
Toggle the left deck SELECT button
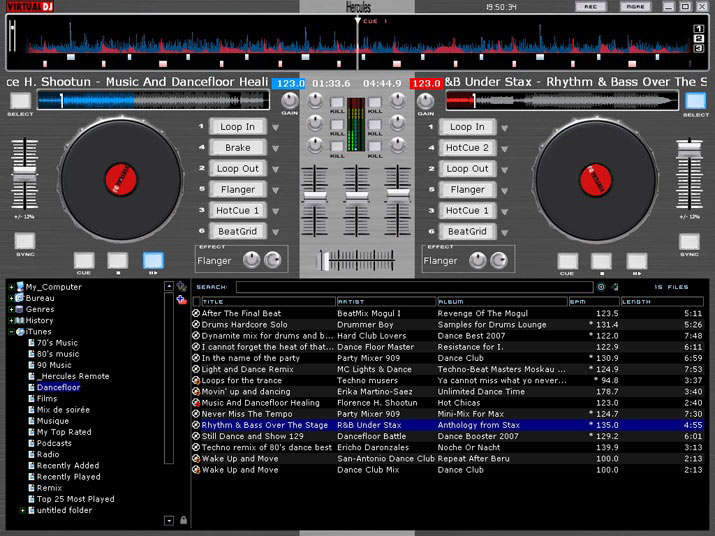point(21,101)
